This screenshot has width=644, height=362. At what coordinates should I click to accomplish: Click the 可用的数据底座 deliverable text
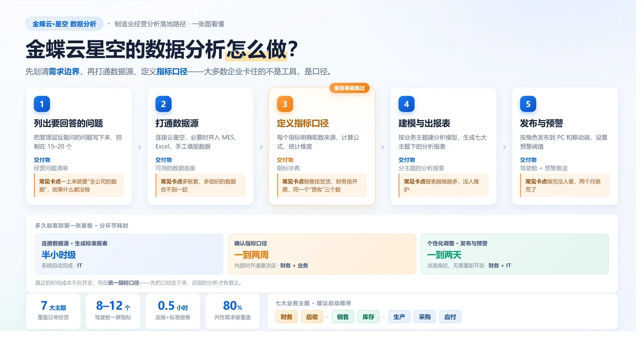[175, 168]
